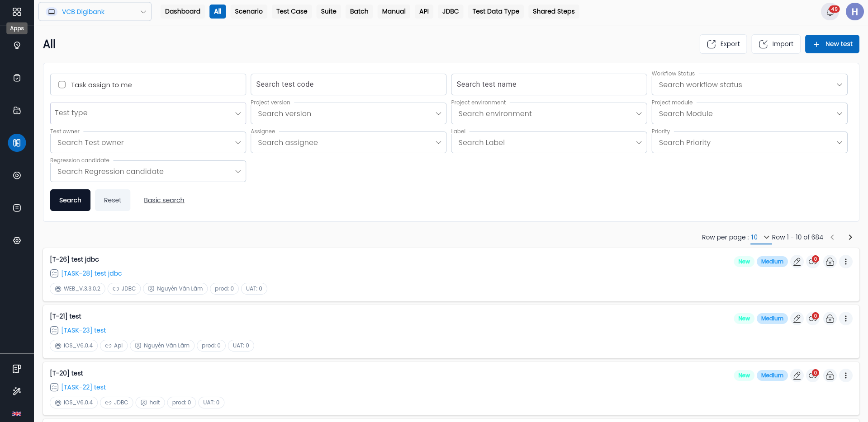Expand the Search Priority dropdown
868x422 pixels.
coord(749,142)
